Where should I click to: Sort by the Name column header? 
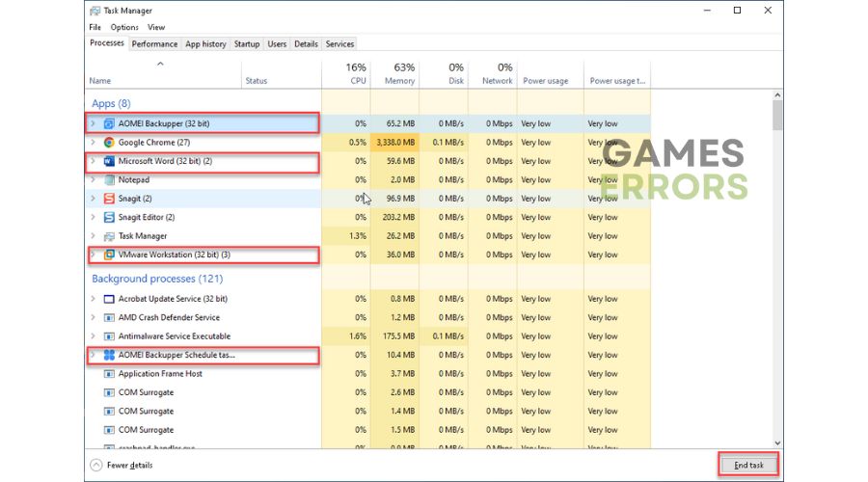tap(164, 74)
